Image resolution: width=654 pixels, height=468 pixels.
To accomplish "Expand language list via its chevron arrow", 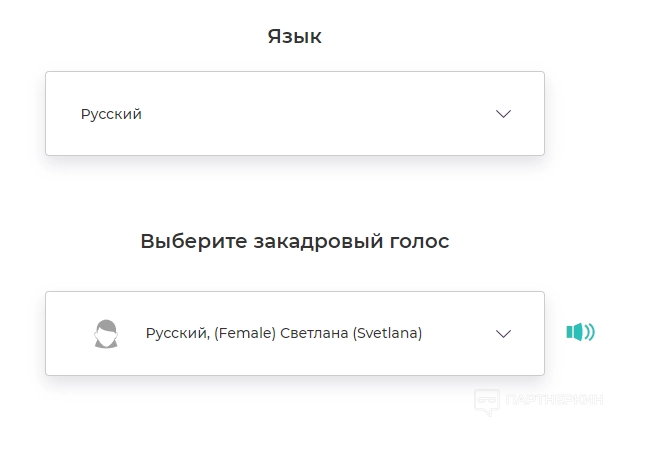I will click(503, 114).
